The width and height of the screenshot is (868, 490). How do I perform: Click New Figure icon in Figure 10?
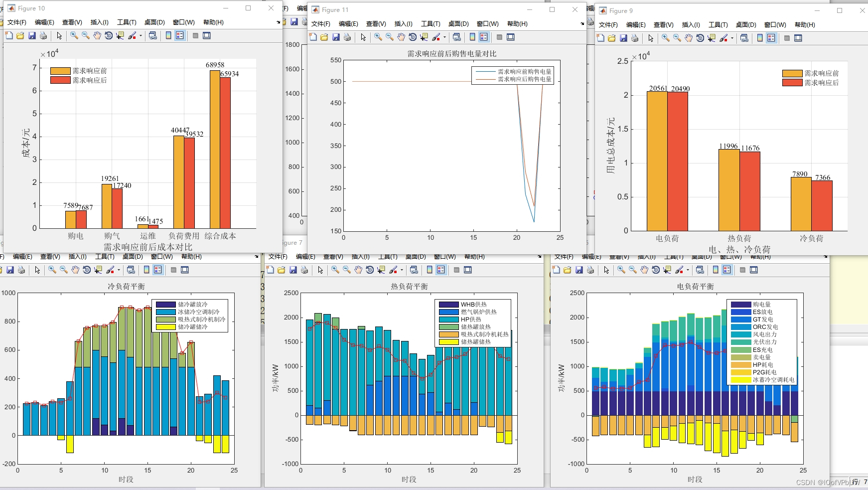point(9,35)
